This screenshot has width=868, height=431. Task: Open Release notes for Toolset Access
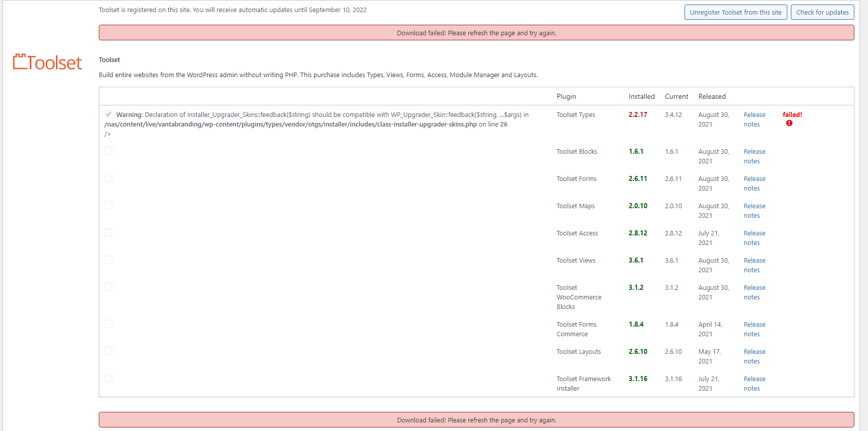click(x=754, y=238)
